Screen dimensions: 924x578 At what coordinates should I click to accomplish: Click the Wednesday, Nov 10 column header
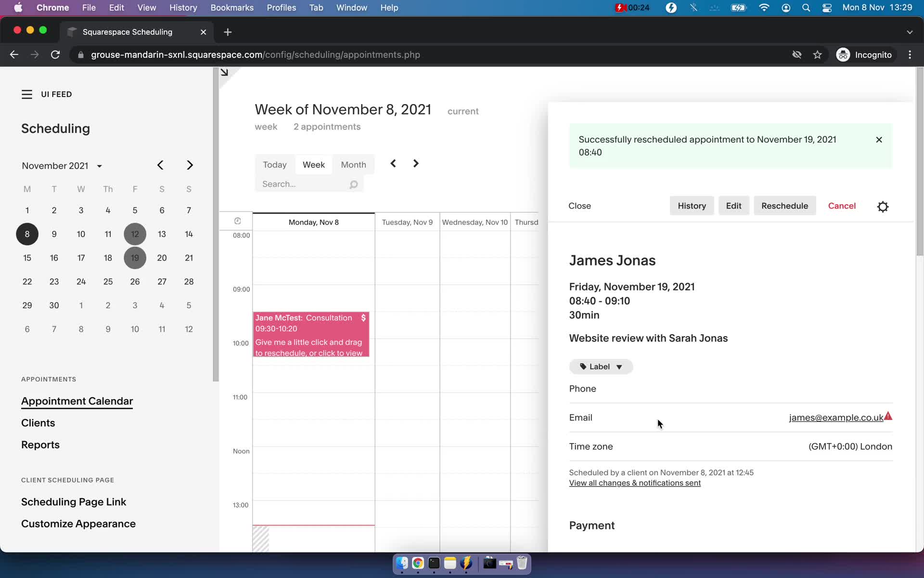coord(475,222)
